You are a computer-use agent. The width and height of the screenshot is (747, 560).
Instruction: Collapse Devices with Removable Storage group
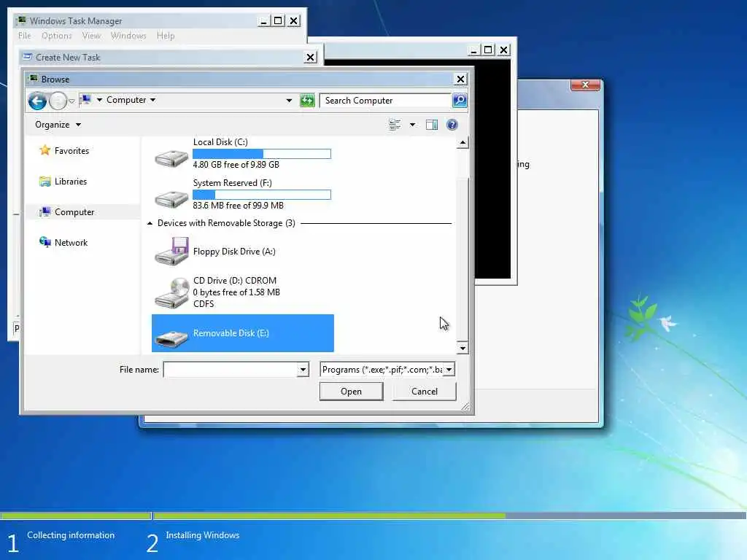click(x=150, y=223)
